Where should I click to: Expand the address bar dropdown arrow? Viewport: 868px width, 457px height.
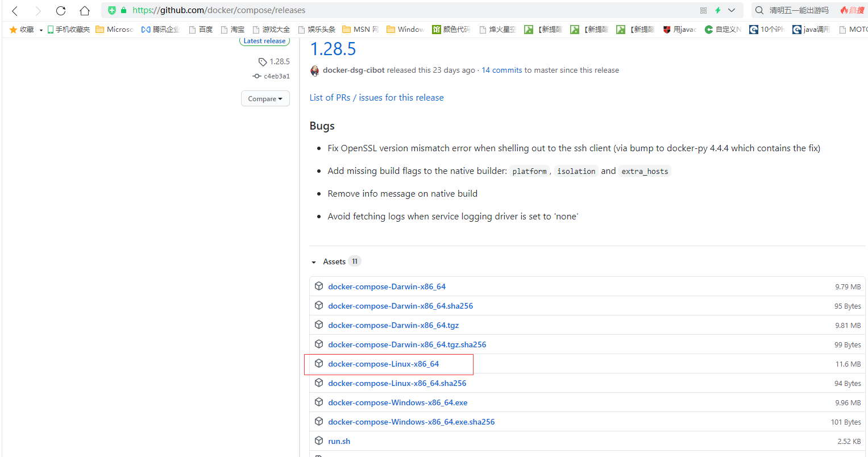point(732,10)
